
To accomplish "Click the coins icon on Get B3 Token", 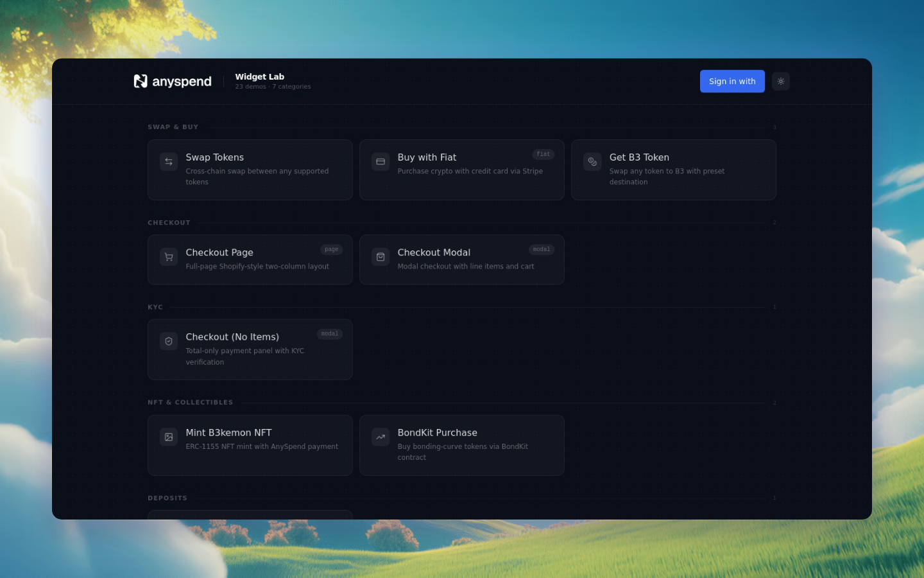I will [x=592, y=162].
